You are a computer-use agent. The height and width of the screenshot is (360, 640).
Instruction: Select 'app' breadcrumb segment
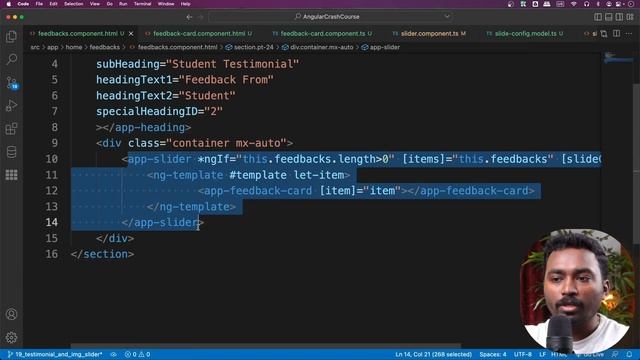coord(53,47)
